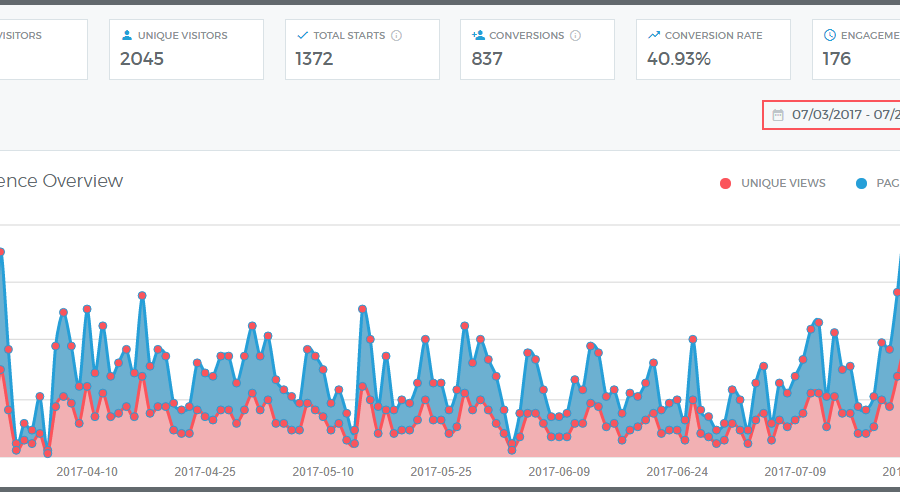Screen dimensions: 900x492
Task: Toggle the blue page views legend dot
Action: pyautogui.click(x=861, y=183)
